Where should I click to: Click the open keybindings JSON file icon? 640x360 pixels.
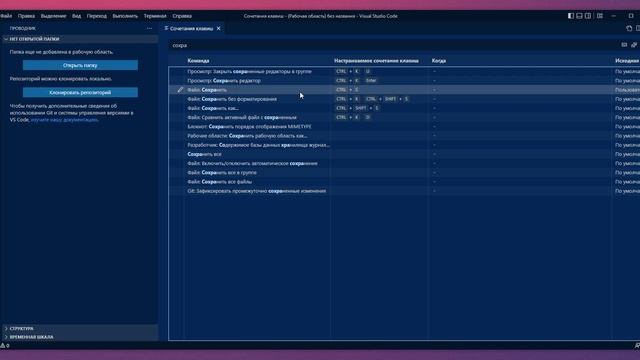click(629, 28)
